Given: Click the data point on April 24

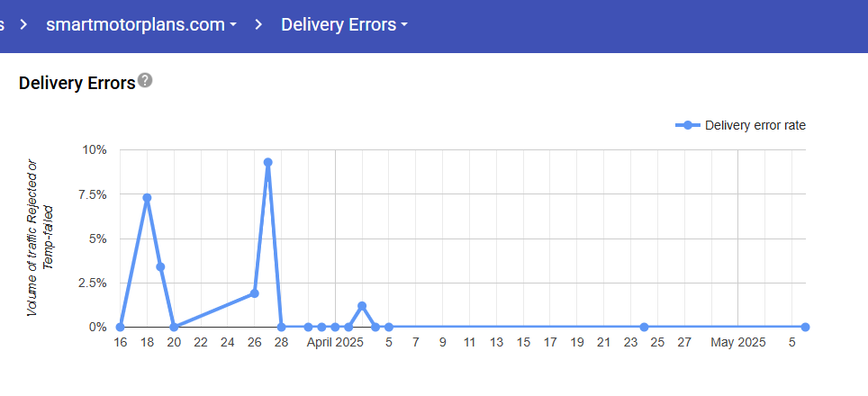Looking at the screenshot, I should point(644,327).
